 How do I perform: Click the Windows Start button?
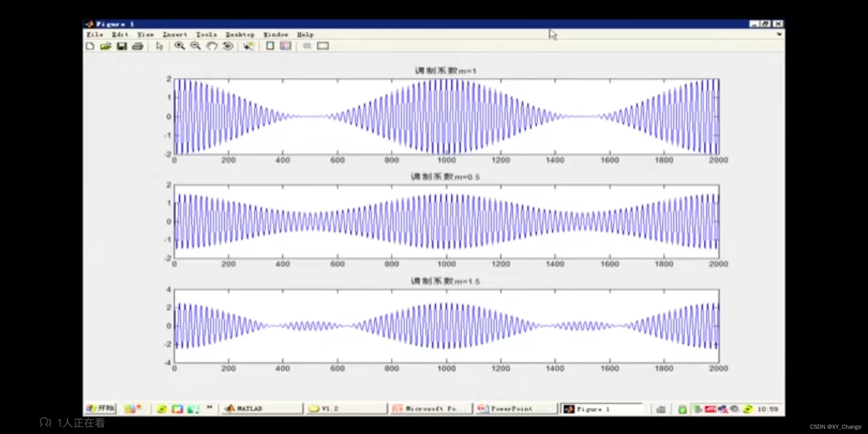[x=101, y=408]
